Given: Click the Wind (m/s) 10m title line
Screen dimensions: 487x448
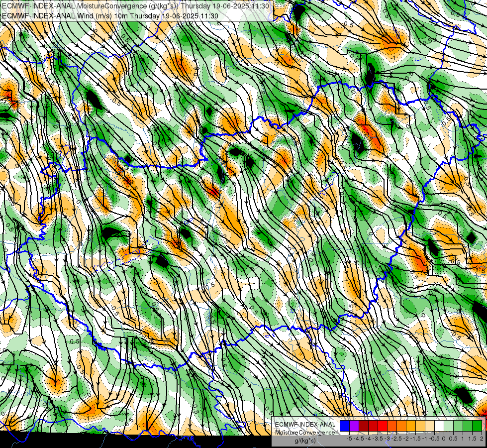Looking at the screenshot, I should (110, 16).
